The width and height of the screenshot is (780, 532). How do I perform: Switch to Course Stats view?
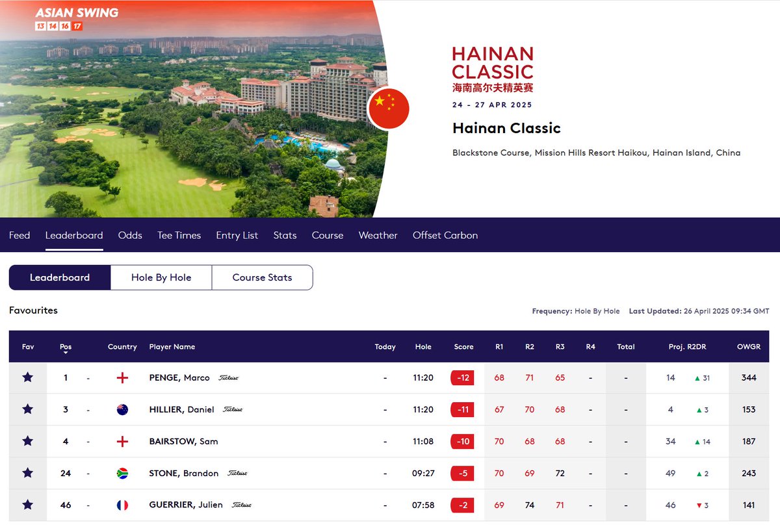tap(263, 277)
